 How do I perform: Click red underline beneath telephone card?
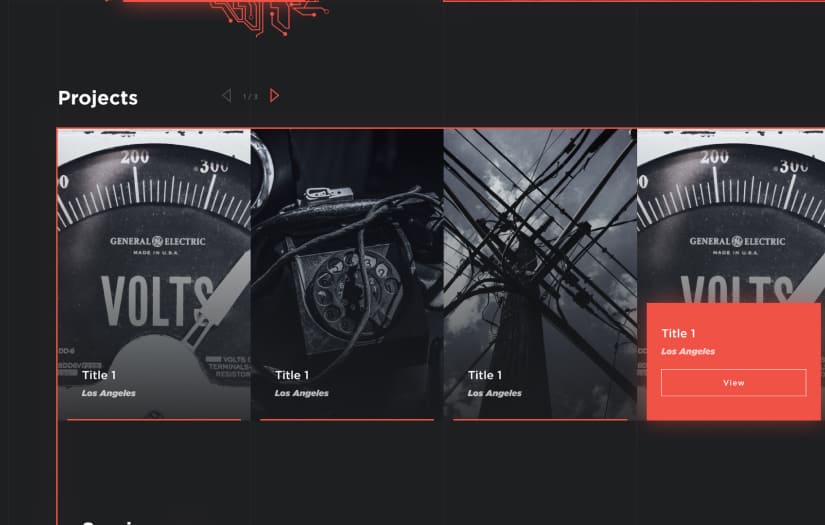pyautogui.click(x=347, y=420)
